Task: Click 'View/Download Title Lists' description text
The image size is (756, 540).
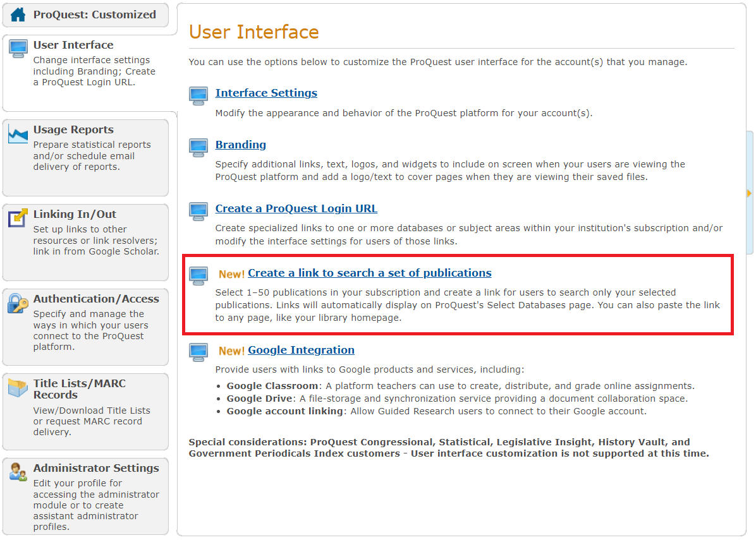Action: (92, 421)
